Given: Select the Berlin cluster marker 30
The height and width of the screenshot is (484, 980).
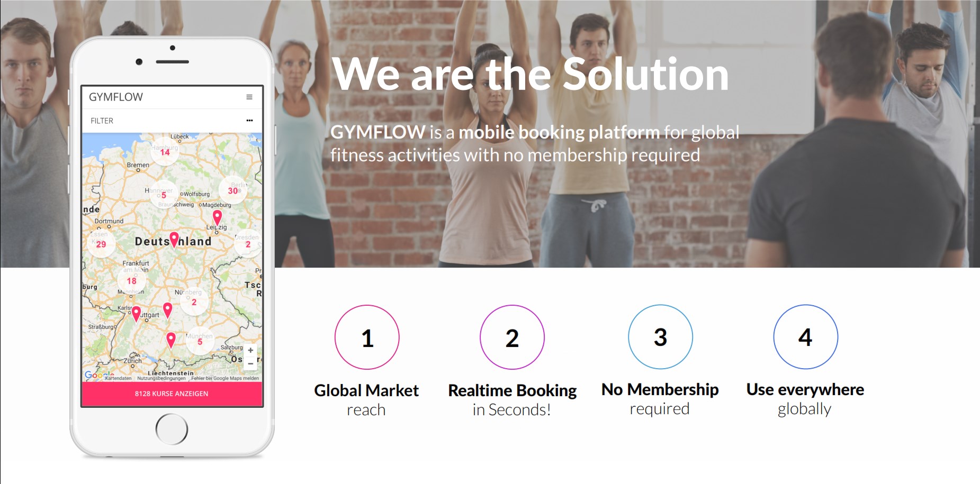Looking at the screenshot, I should 233,190.
